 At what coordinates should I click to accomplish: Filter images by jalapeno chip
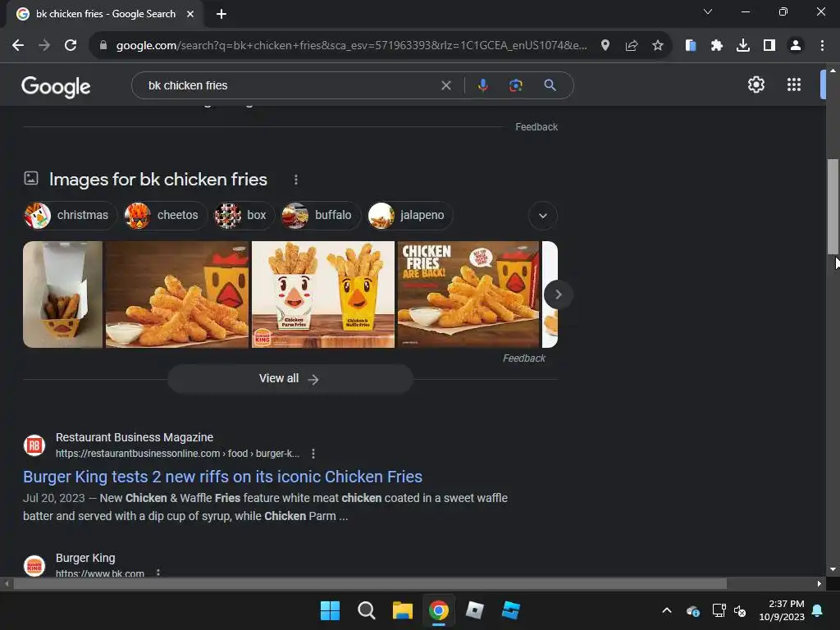(410, 216)
